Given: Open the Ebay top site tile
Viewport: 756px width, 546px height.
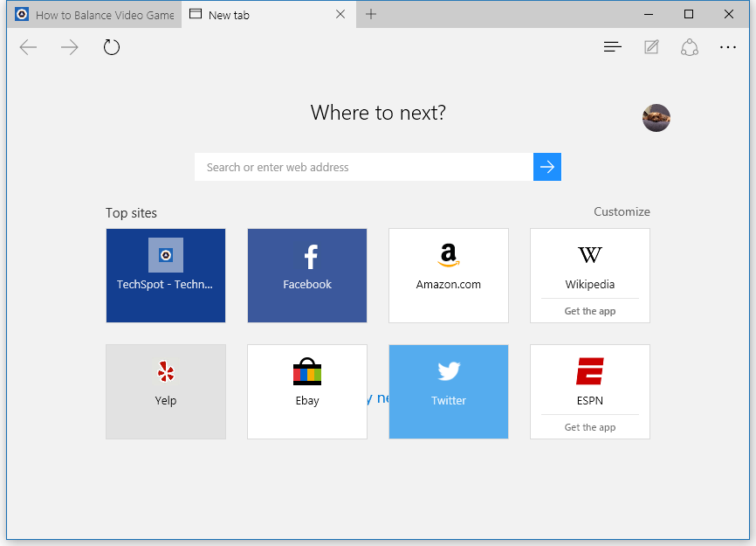Looking at the screenshot, I should pyautogui.click(x=307, y=391).
